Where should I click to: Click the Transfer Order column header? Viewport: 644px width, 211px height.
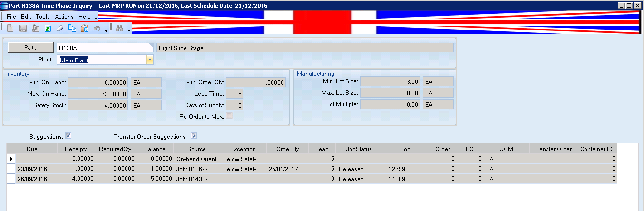click(x=553, y=149)
